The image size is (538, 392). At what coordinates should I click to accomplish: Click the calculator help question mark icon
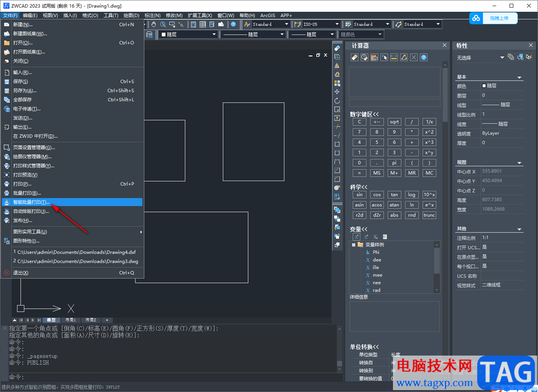(x=424, y=57)
